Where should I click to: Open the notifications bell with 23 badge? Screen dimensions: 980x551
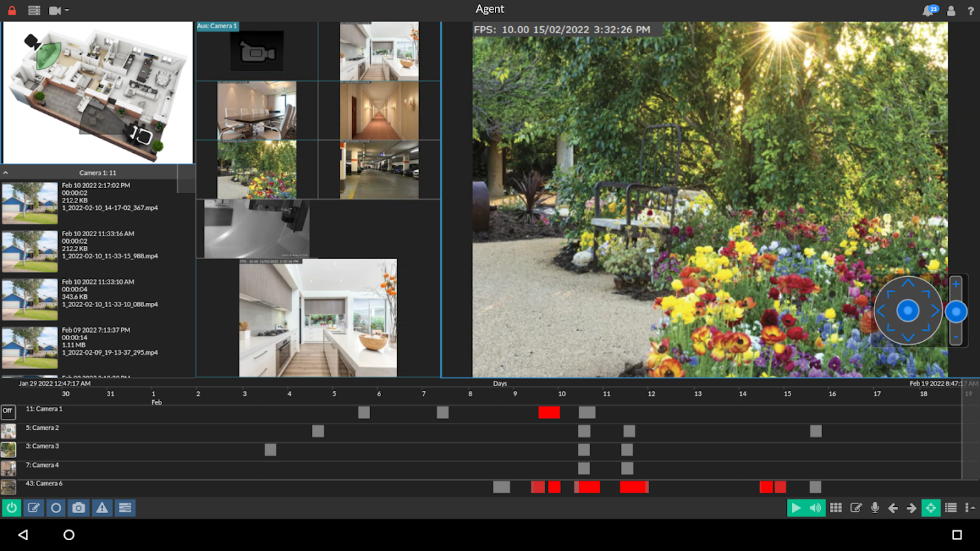coord(930,10)
